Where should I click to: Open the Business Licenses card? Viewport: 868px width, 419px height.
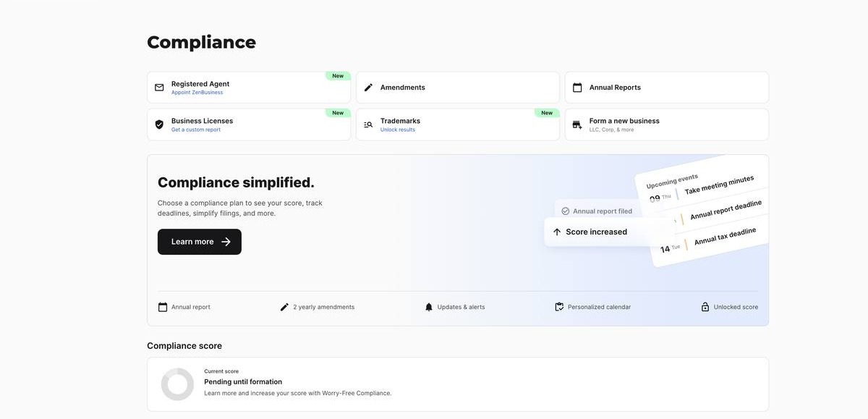249,124
